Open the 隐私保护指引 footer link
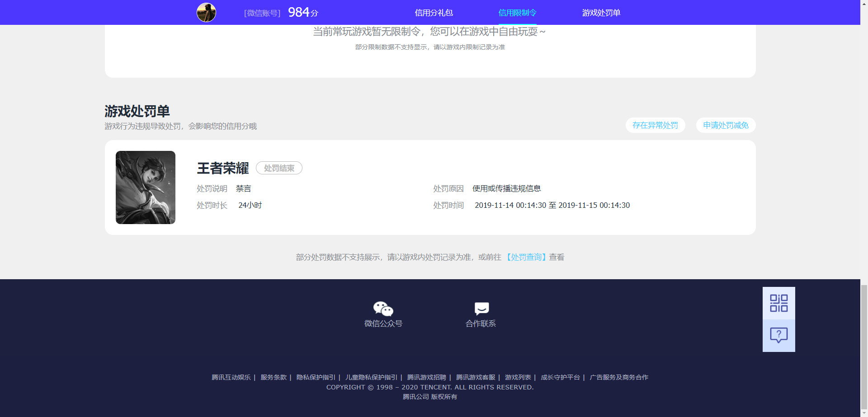The image size is (868, 417). [x=316, y=377]
